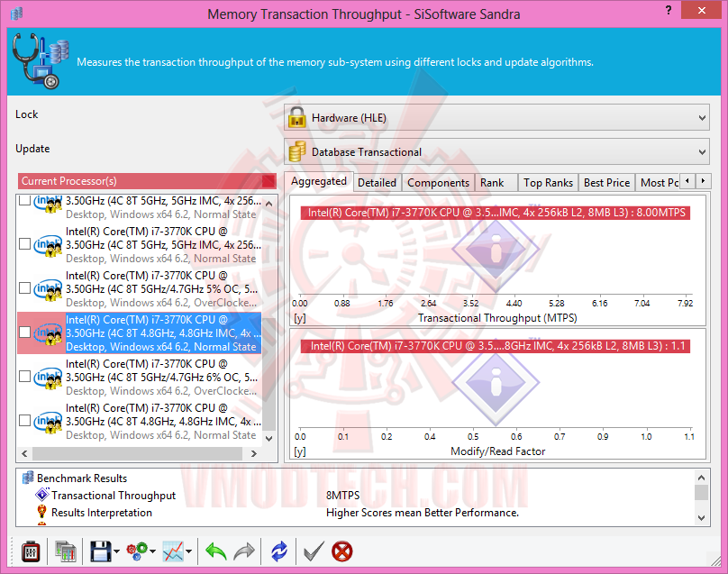728x574 pixels.
Task: Click the Current Processor(s) header label
Action: click(x=69, y=181)
